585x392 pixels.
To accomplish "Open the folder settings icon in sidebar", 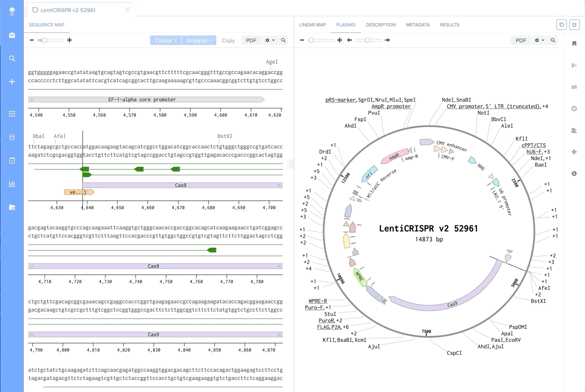I will click(x=12, y=207).
